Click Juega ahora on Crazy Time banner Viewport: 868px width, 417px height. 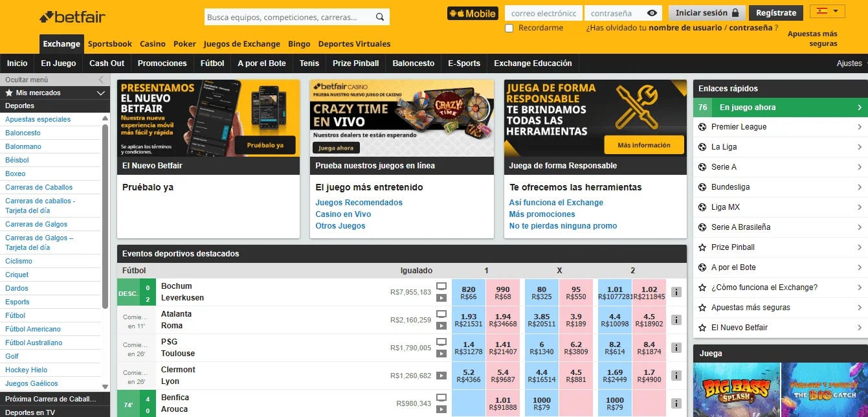[x=336, y=148]
